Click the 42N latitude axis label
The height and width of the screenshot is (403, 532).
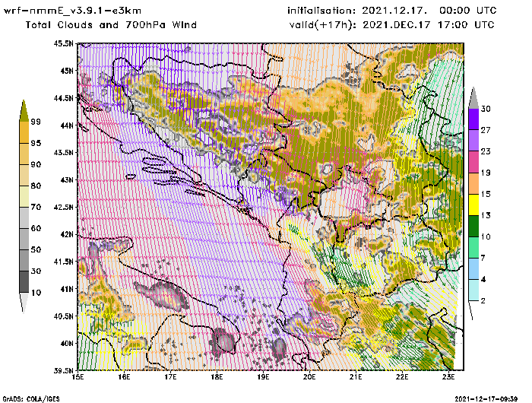click(67, 234)
